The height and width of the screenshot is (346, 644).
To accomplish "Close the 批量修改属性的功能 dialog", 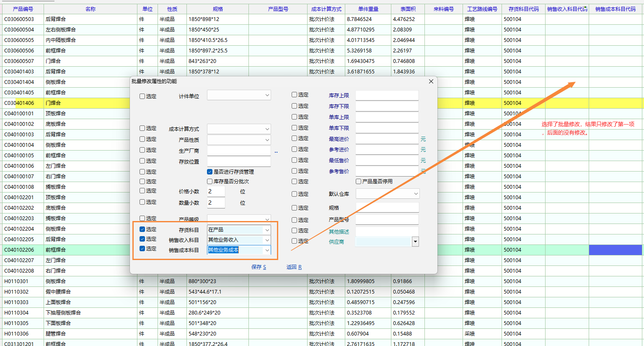I will (x=431, y=81).
